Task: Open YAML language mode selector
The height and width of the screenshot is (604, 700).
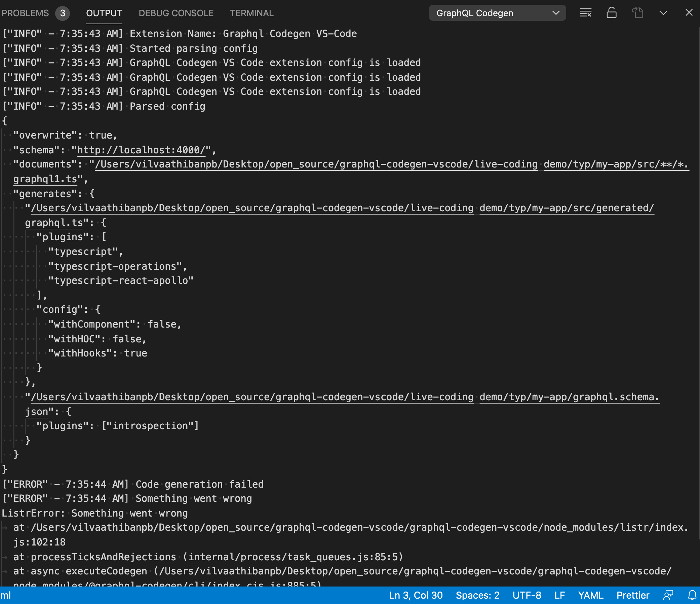Action: (x=590, y=595)
